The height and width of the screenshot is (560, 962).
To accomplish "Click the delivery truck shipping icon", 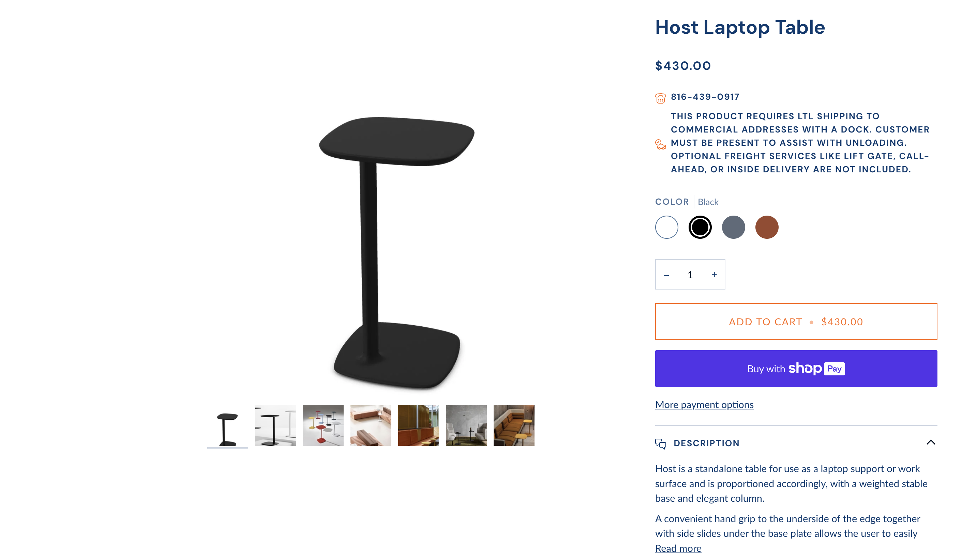I will pos(660,144).
